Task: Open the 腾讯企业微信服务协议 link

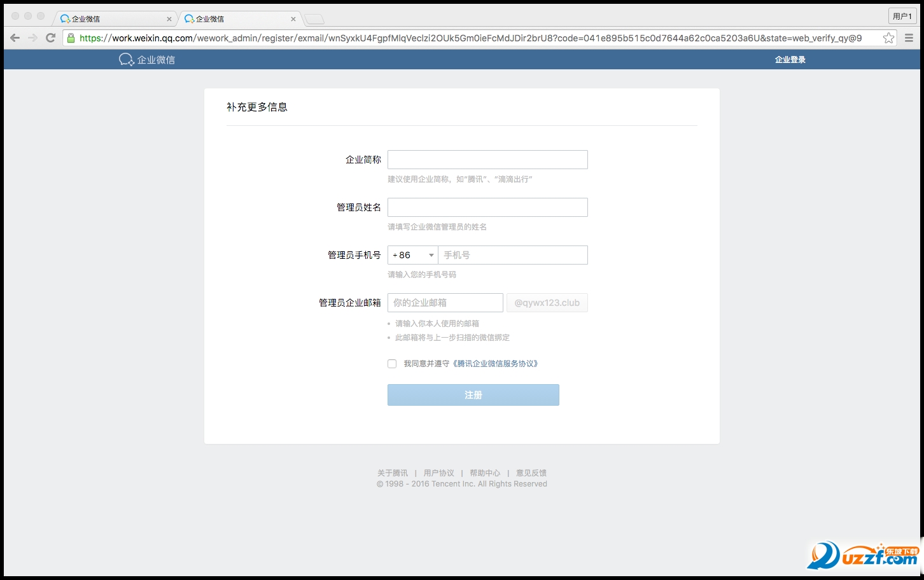Action: tap(495, 364)
